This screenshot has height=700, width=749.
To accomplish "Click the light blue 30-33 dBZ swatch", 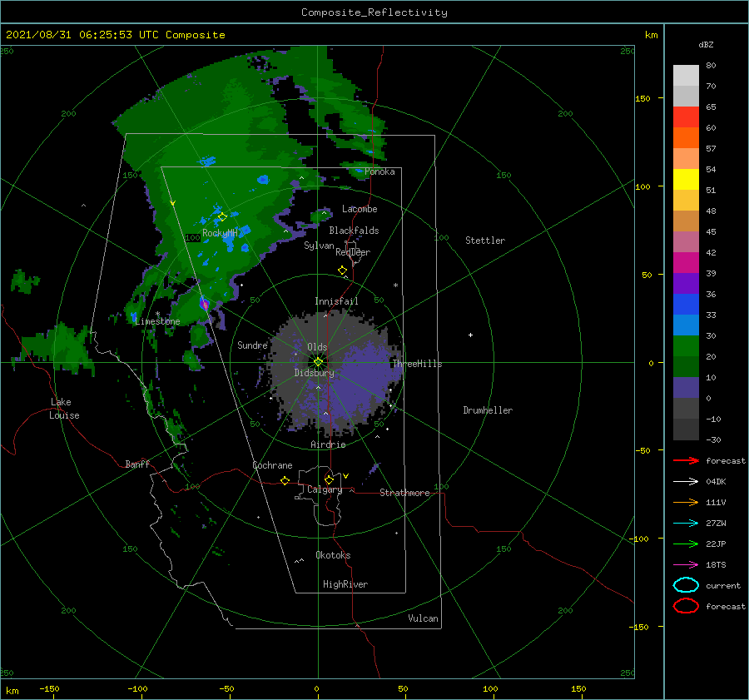I will pyautogui.click(x=686, y=325).
